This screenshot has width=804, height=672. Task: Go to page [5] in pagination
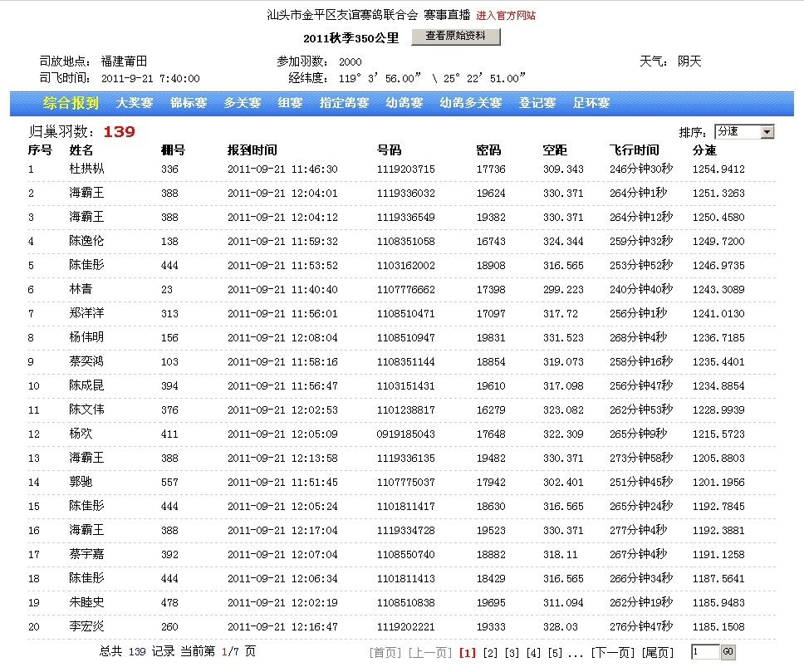click(x=555, y=653)
